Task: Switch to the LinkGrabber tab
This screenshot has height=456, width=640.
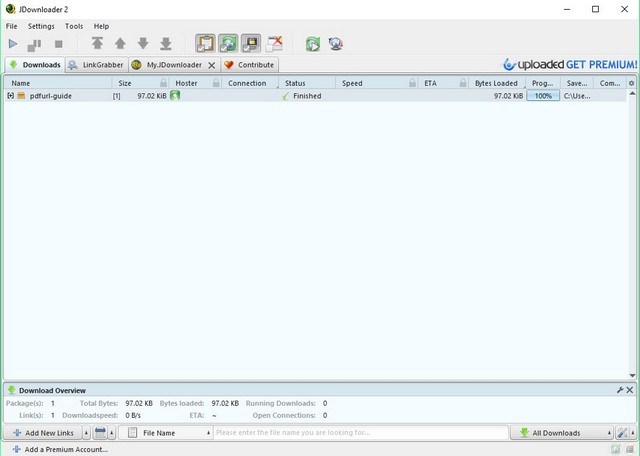Action: (96, 65)
